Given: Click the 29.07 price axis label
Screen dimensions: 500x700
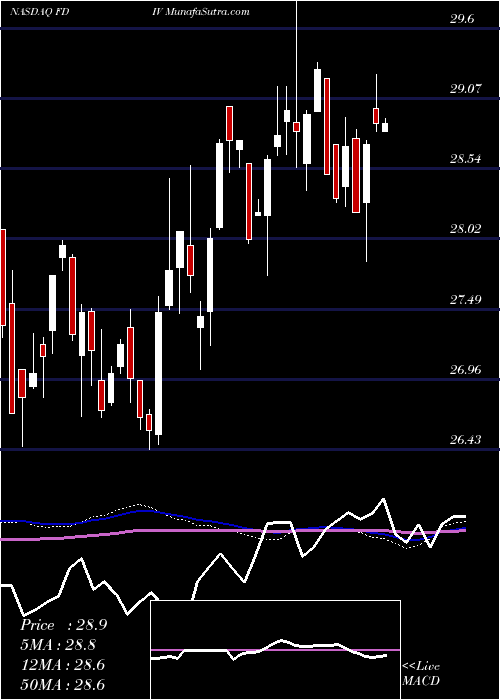Looking at the screenshot, I should pos(467,88).
